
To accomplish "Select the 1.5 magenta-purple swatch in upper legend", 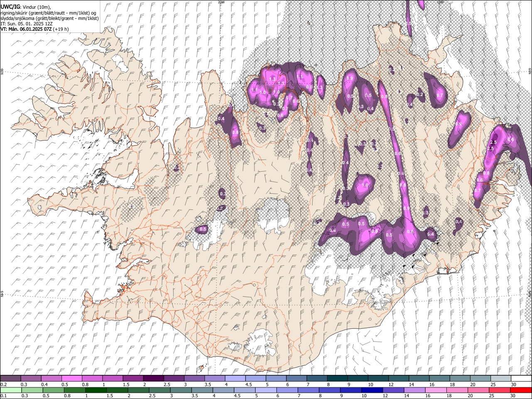I will coord(133,379).
